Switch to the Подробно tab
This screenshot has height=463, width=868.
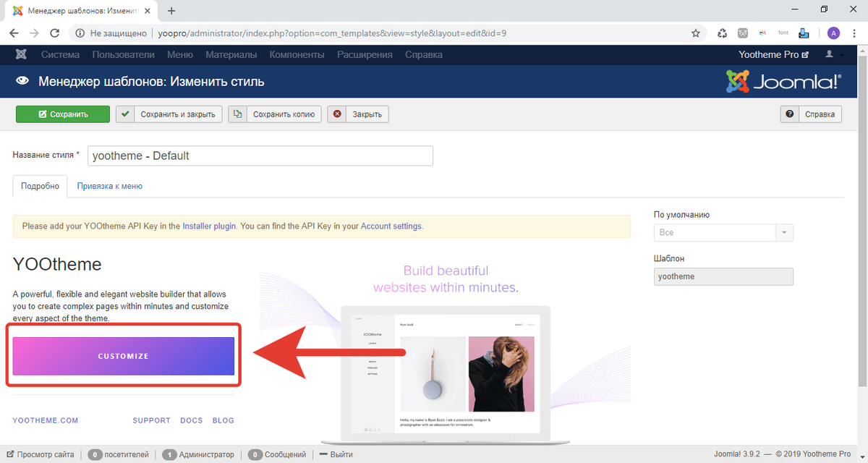tap(41, 186)
